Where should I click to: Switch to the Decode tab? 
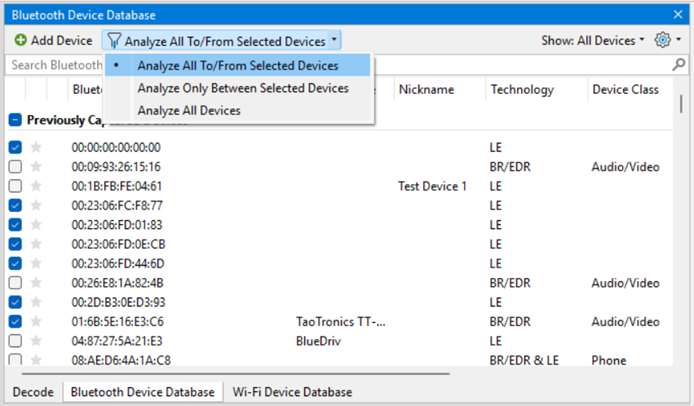pos(33,392)
